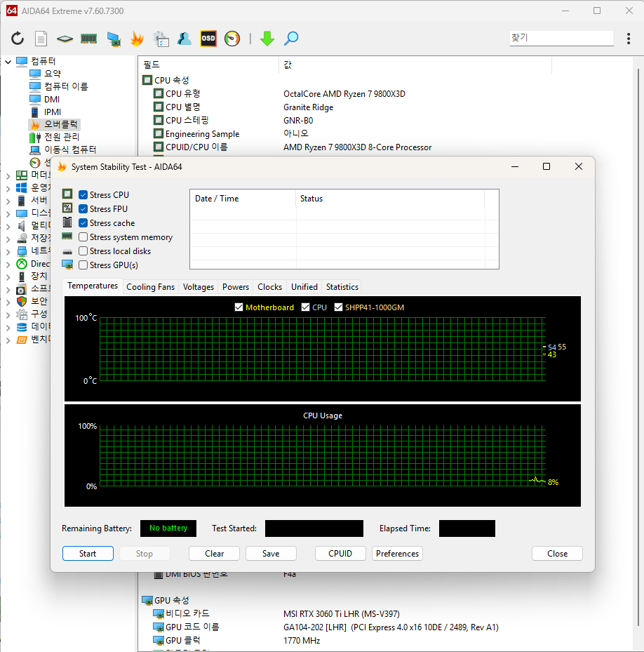Switch to the Temperatures tab
The height and width of the screenshot is (652, 644).
93,286
